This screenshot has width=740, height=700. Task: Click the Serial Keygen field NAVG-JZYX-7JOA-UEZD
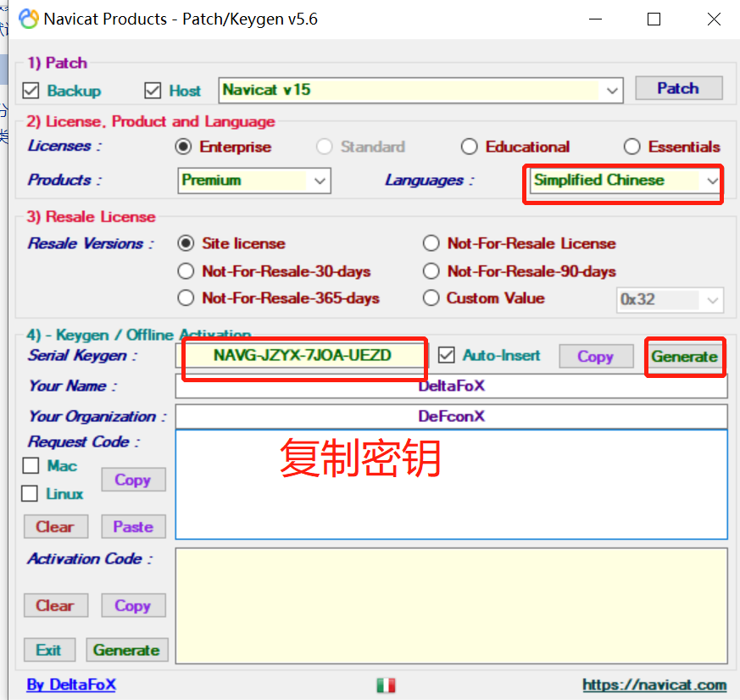tap(302, 356)
